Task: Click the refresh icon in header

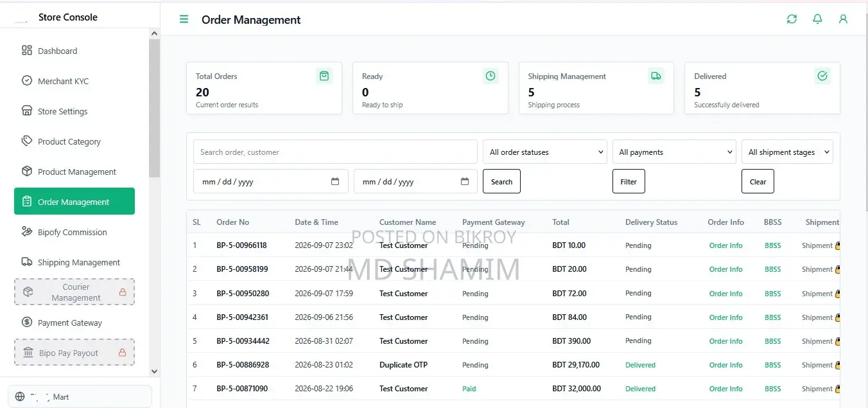Action: (792, 19)
